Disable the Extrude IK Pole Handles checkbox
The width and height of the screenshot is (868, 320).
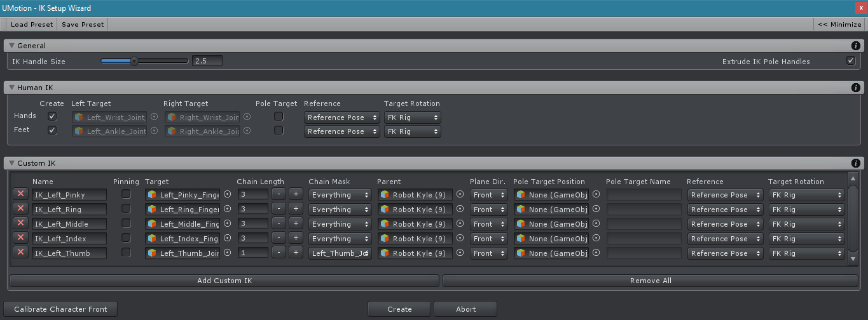851,61
